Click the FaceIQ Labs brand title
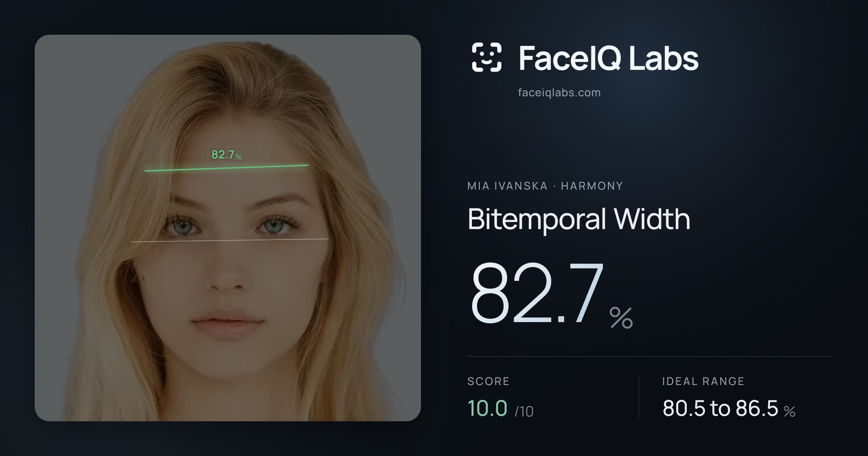This screenshot has height=456, width=868. (x=608, y=58)
